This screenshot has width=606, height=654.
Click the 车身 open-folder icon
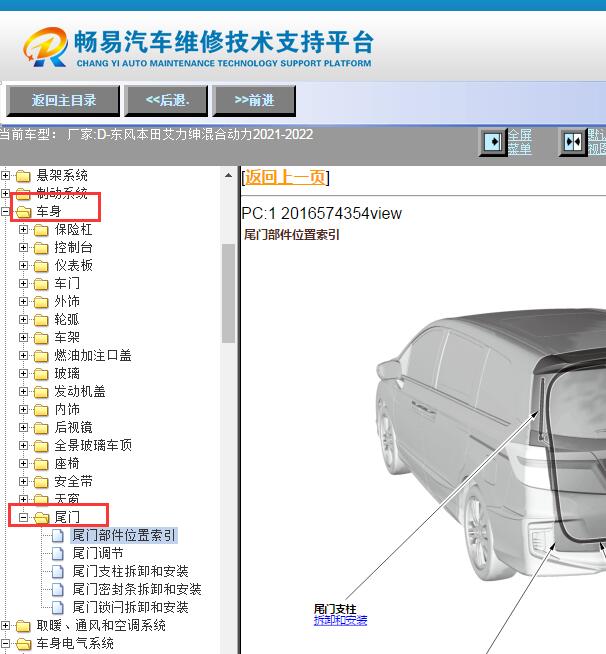[24, 212]
